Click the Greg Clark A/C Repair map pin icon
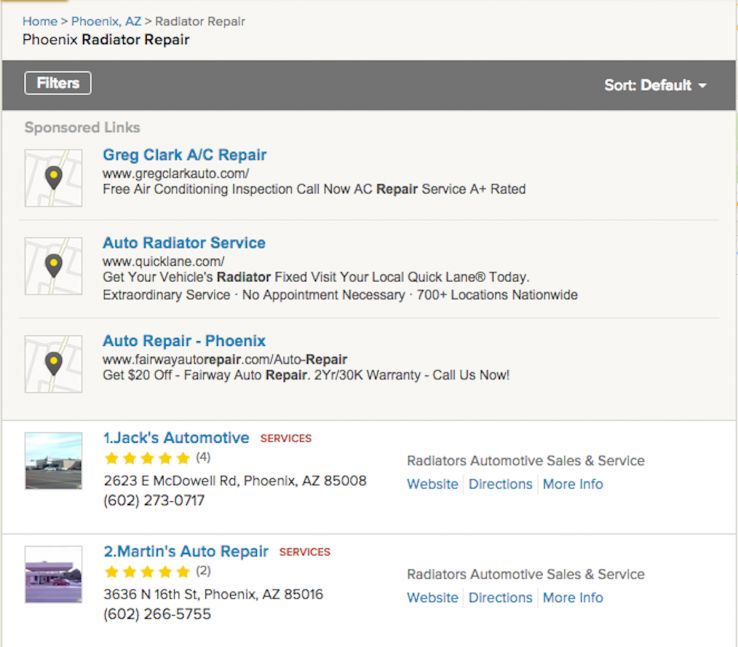This screenshot has height=647, width=738. pos(53,178)
